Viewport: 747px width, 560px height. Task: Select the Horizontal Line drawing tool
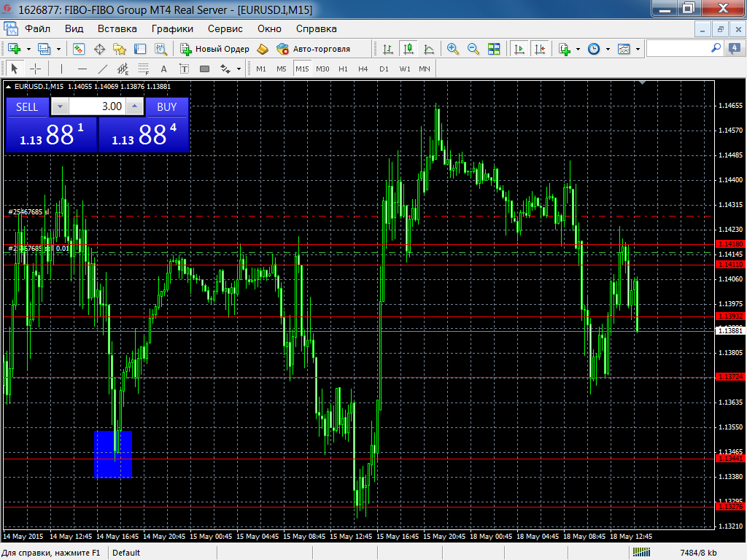click(x=82, y=69)
